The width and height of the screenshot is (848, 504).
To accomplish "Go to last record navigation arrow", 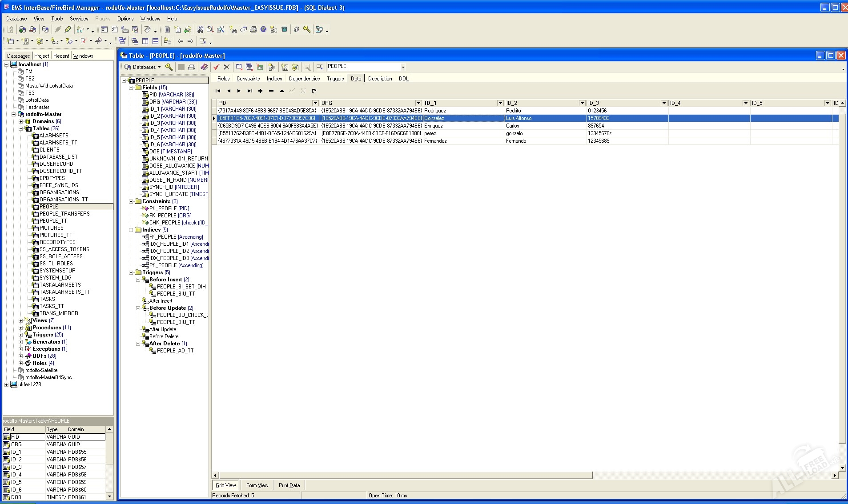I will tap(250, 91).
